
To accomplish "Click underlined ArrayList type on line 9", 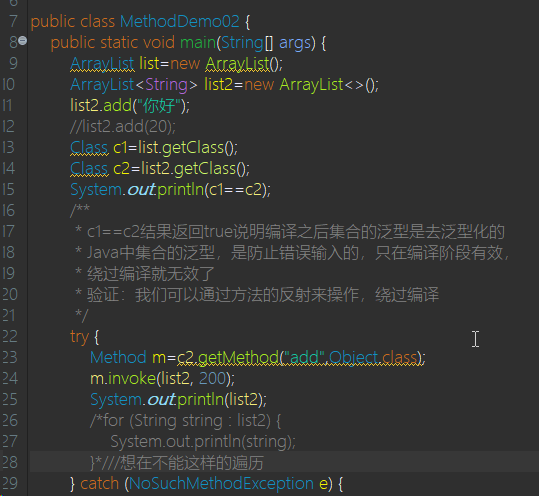I will pos(102,64).
